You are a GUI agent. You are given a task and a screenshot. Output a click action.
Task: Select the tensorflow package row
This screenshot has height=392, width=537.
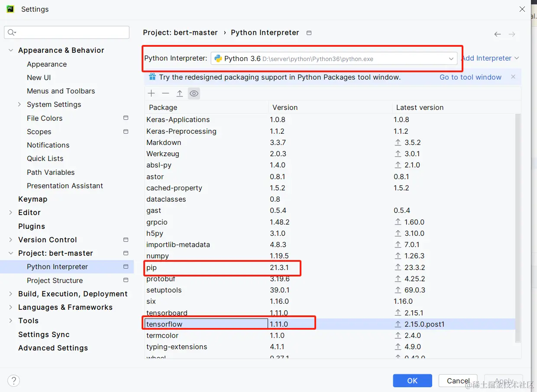[330, 324]
